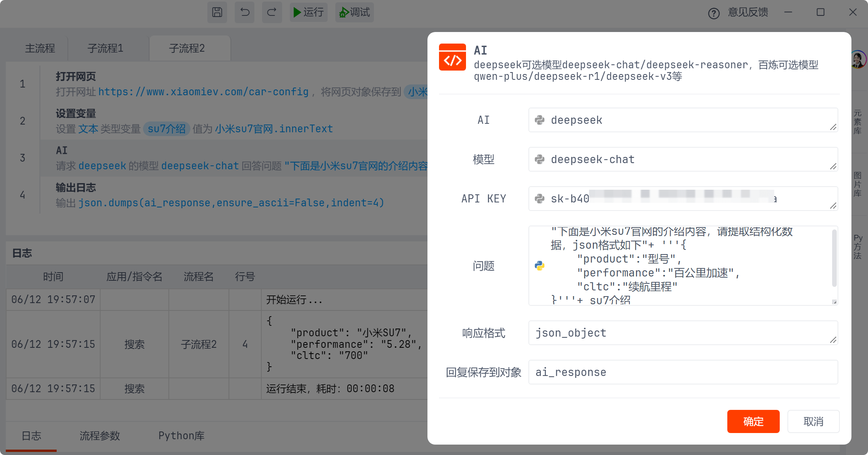Viewport: 868px width, 455px height.
Task: Expand the deepseek AI field resize handle
Action: pos(833,127)
